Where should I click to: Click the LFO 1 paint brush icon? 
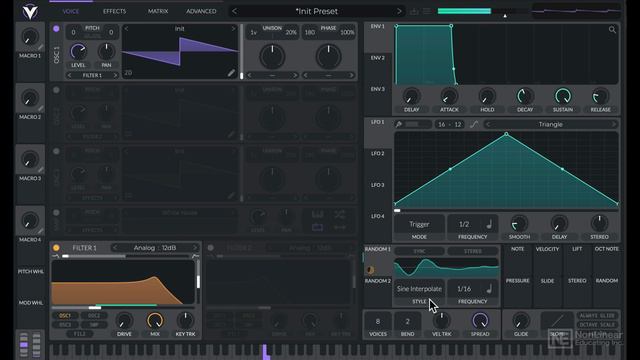[399, 124]
